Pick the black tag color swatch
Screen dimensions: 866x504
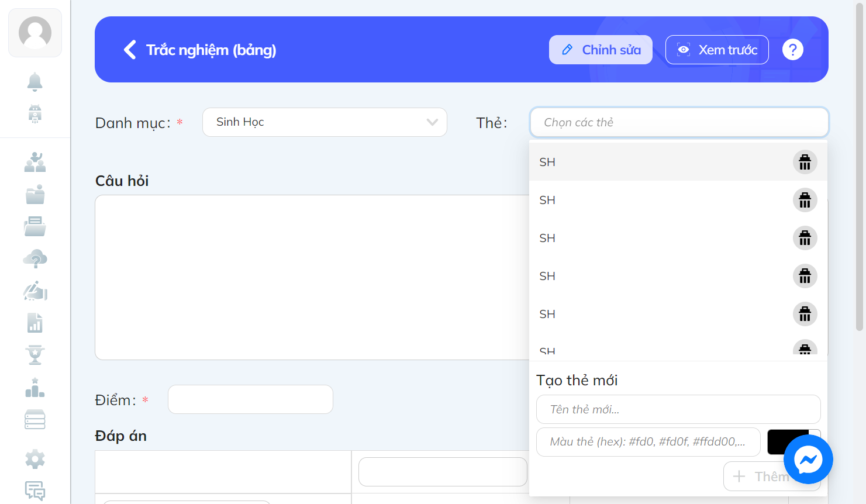(788, 442)
